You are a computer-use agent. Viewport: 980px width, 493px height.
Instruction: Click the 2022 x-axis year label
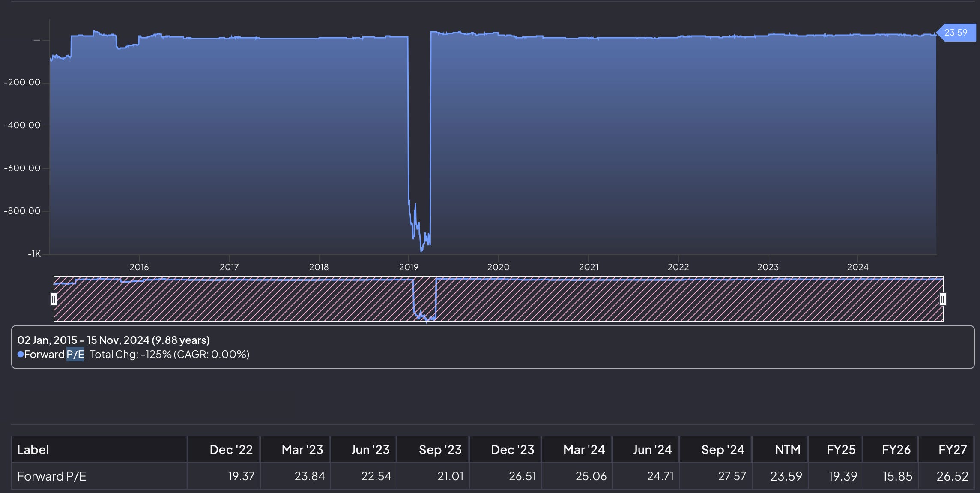coord(678,267)
